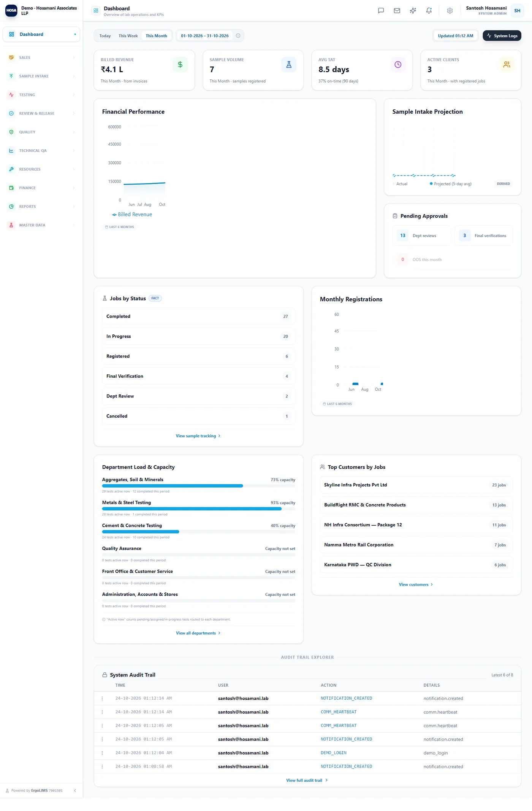This screenshot has width=532, height=811.
Task: Open Skyline Infra Projects Pvt Ltd customer row
Action: coord(416,485)
